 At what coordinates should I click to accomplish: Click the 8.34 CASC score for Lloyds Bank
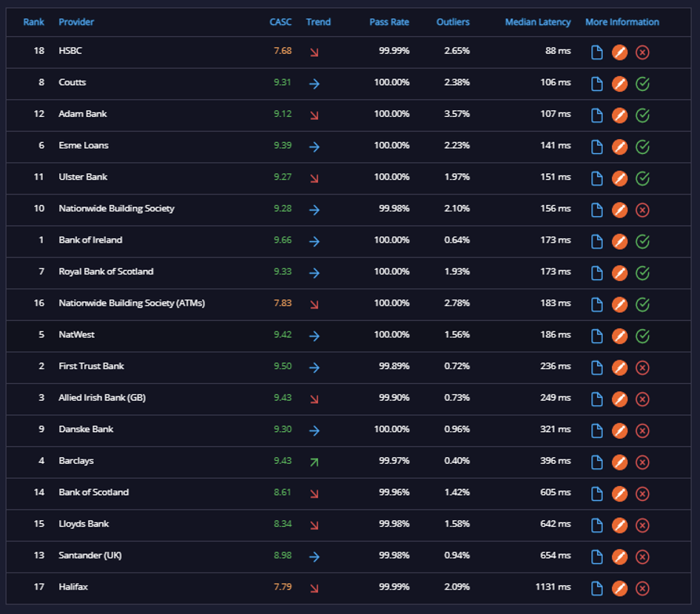[x=283, y=524]
